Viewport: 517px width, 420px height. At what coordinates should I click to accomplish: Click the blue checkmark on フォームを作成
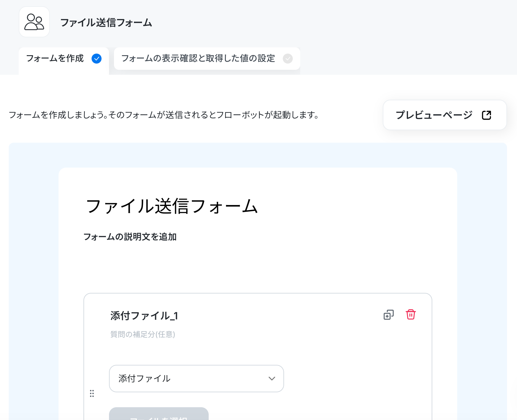click(97, 59)
